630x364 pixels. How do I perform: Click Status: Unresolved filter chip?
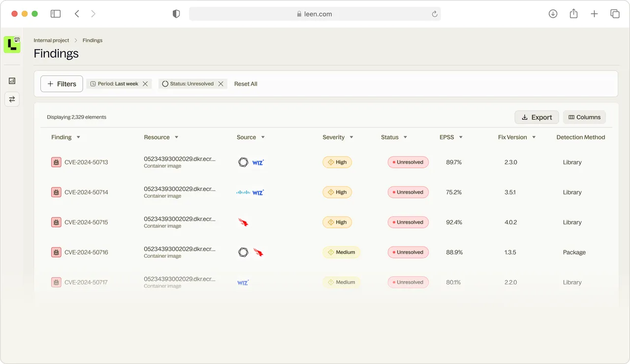click(192, 84)
